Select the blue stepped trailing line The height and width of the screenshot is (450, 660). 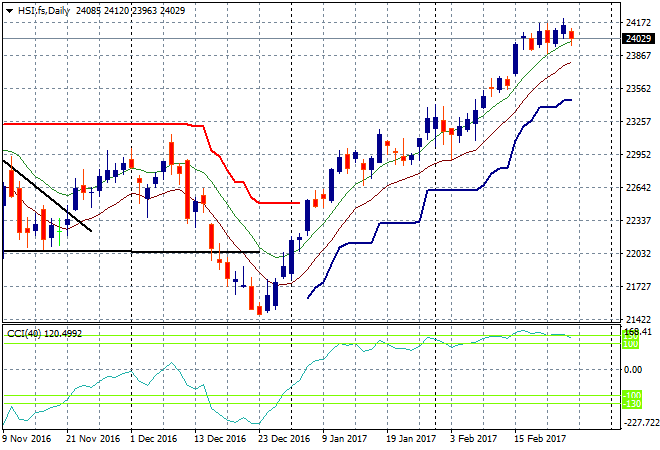pyautogui.click(x=450, y=190)
